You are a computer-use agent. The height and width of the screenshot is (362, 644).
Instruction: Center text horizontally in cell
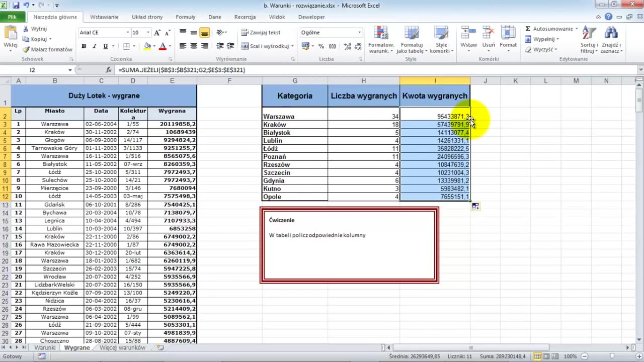194,46
